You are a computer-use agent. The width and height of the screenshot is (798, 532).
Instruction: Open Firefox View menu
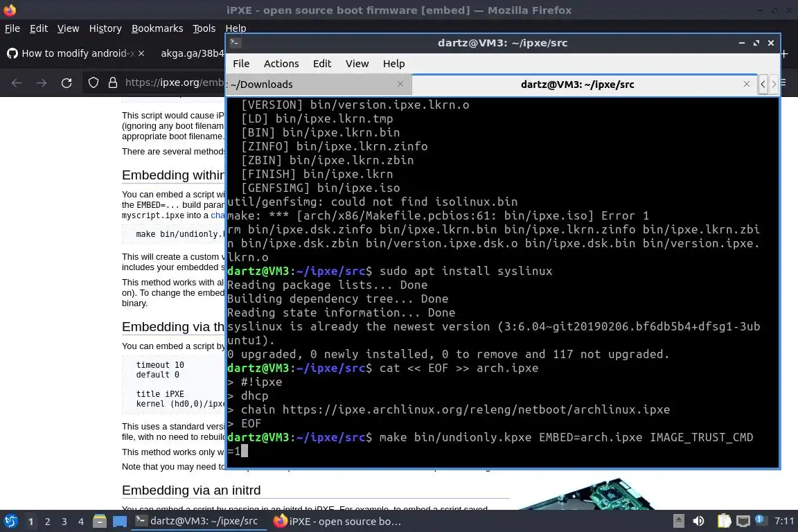68,28
